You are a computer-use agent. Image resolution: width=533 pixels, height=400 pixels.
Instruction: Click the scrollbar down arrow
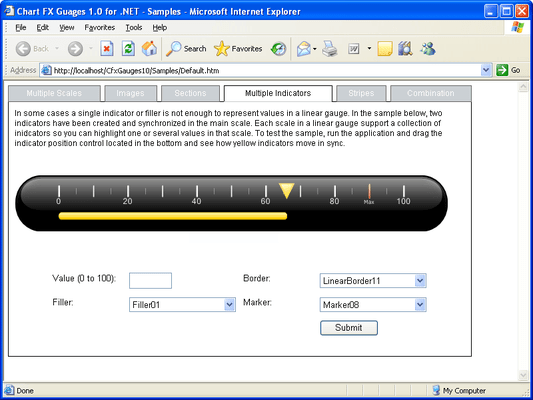tap(523, 376)
